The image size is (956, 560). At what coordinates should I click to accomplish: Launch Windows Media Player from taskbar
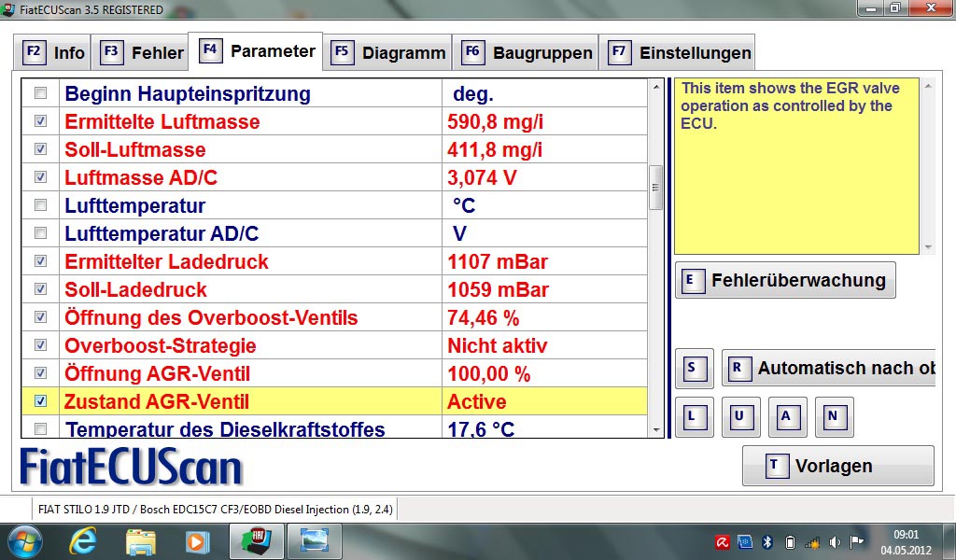[x=197, y=540]
